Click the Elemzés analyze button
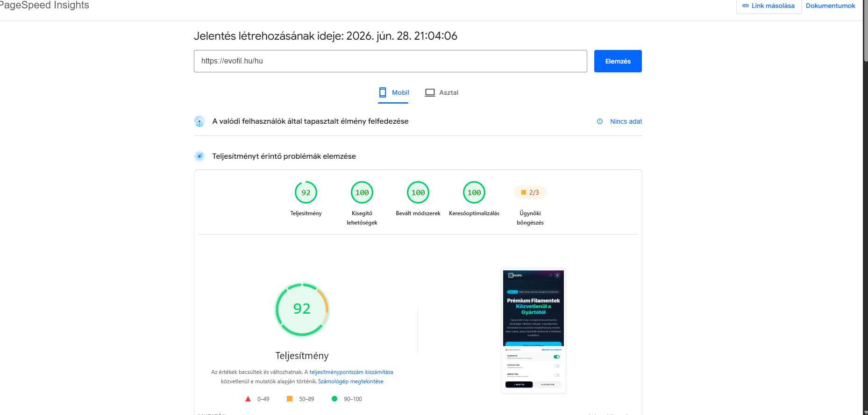Image resolution: width=868 pixels, height=415 pixels. pos(618,61)
